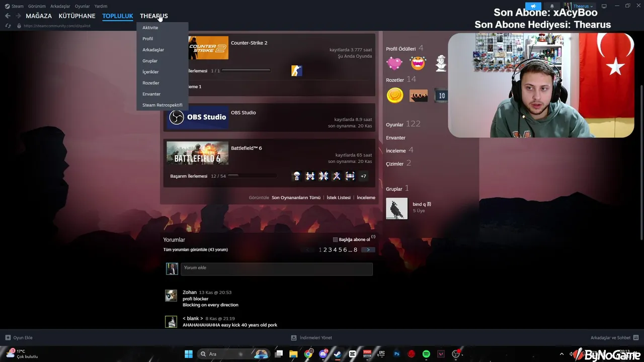Click the pink heart profile award
Viewport: 644px width, 362px height.
click(x=394, y=63)
